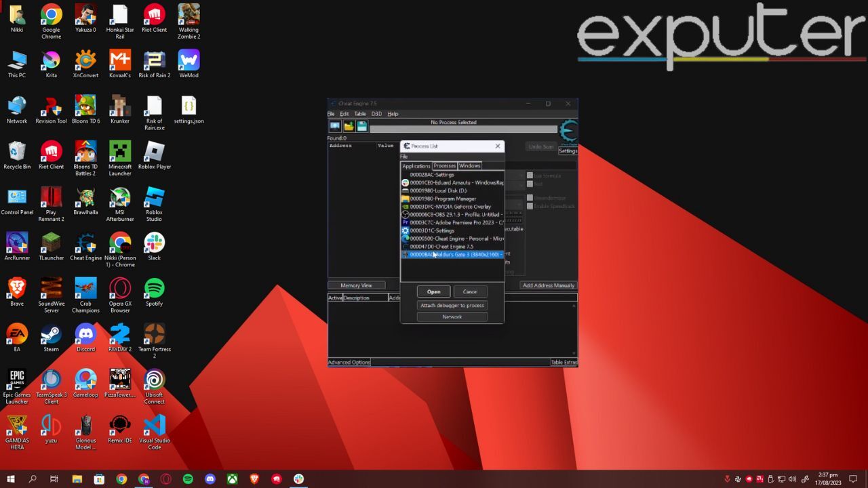868x488 pixels.
Task: Switch to the Processes tab
Action: tap(445, 166)
